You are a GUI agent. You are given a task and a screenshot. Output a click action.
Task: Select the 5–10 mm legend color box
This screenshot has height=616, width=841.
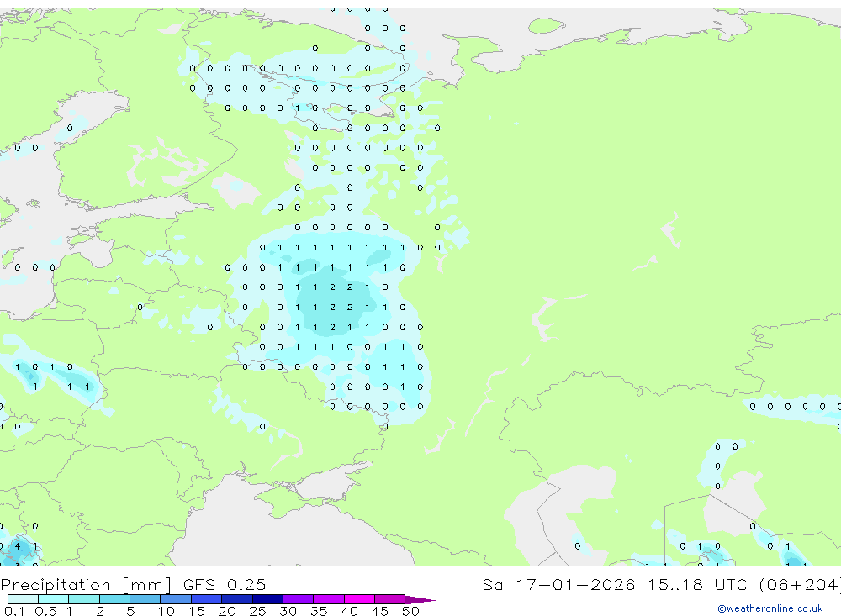[x=145, y=599]
